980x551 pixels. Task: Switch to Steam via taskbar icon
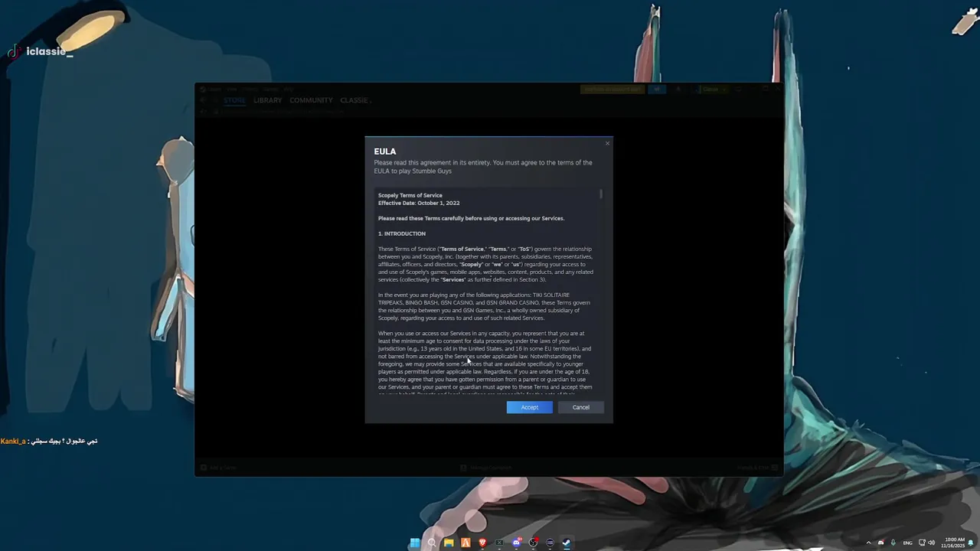(567, 543)
